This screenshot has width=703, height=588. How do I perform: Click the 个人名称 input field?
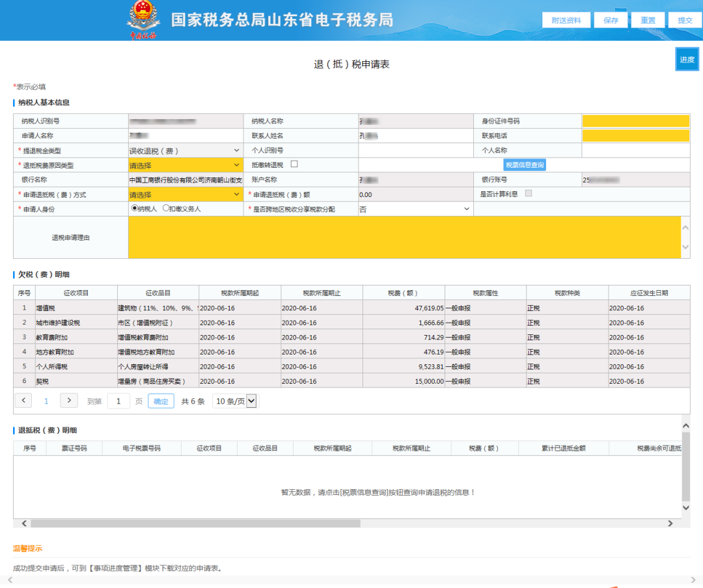636,151
